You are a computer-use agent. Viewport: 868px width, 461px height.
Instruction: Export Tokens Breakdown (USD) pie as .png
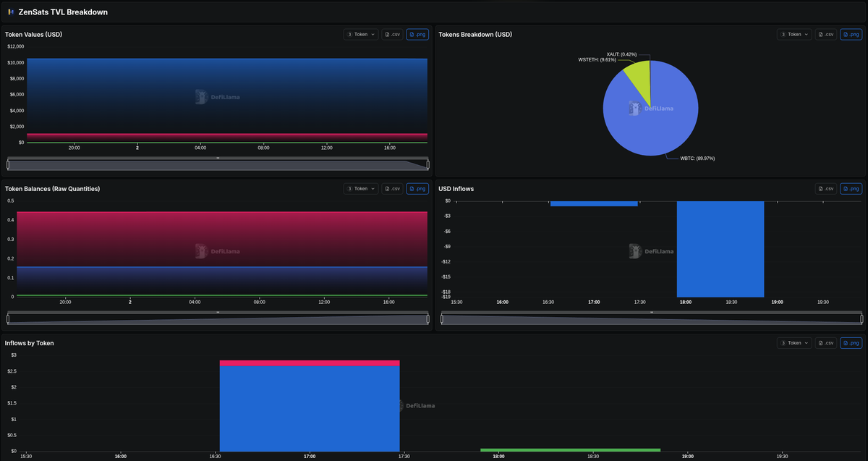[851, 34]
